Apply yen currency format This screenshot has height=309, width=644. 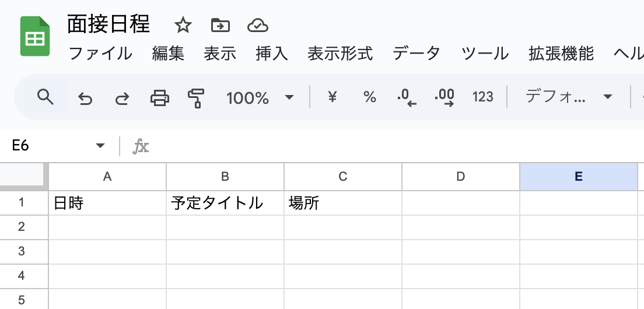(x=332, y=97)
